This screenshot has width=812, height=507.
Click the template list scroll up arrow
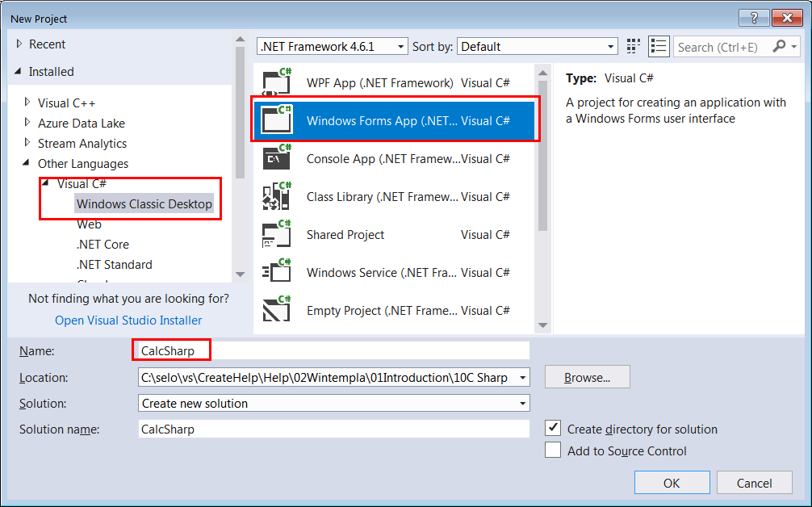pos(542,73)
